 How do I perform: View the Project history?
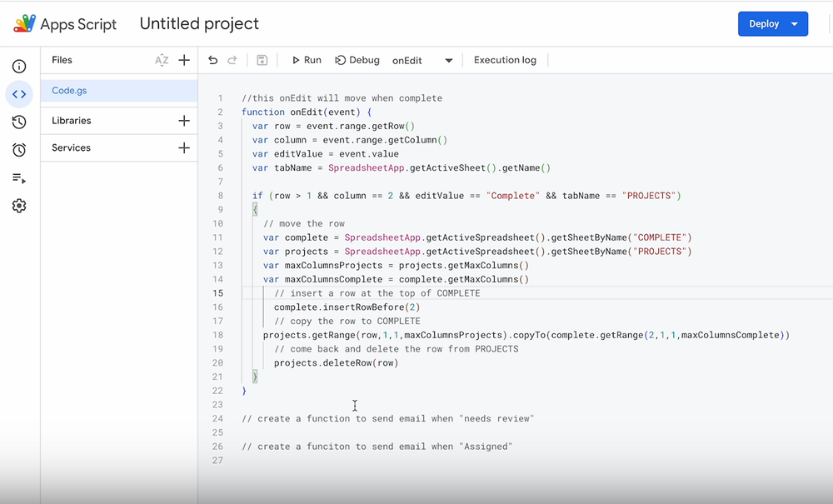(x=18, y=122)
